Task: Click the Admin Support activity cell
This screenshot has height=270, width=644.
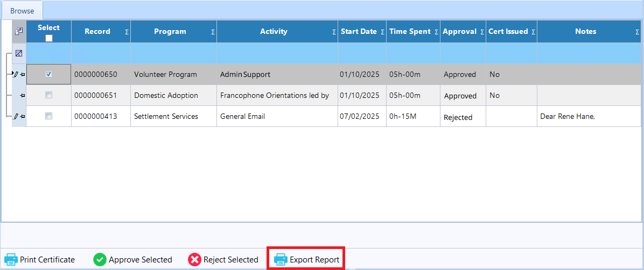Action: (277, 75)
